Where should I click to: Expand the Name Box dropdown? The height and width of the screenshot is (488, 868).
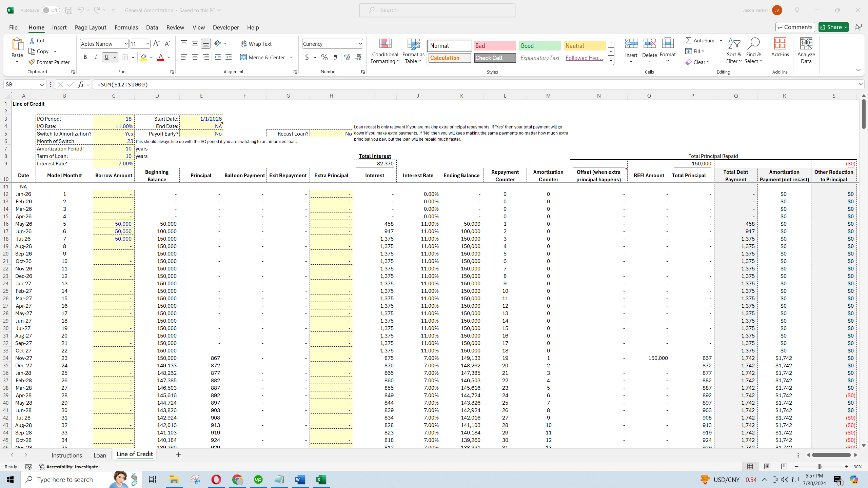42,85
